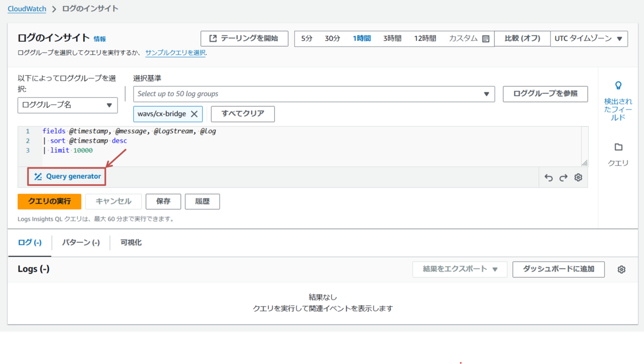Toggle the 比較 (オフ) compare button
This screenshot has width=644, height=364.
[x=522, y=39]
